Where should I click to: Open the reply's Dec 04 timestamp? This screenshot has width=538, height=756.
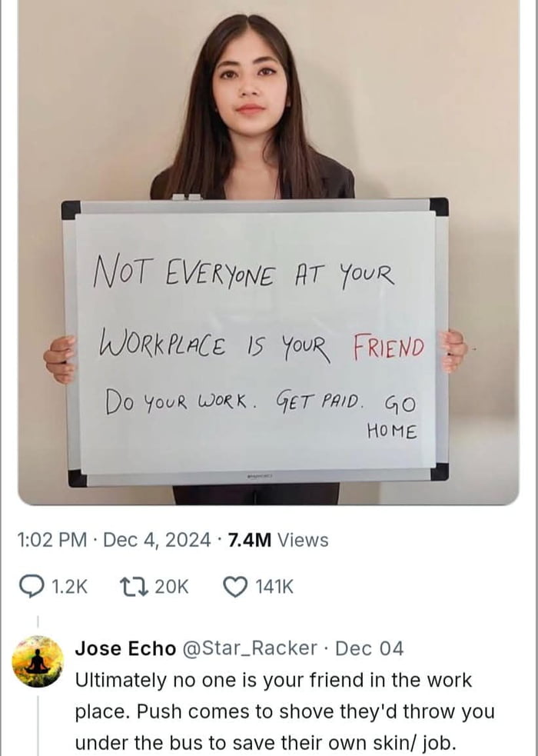point(369,648)
